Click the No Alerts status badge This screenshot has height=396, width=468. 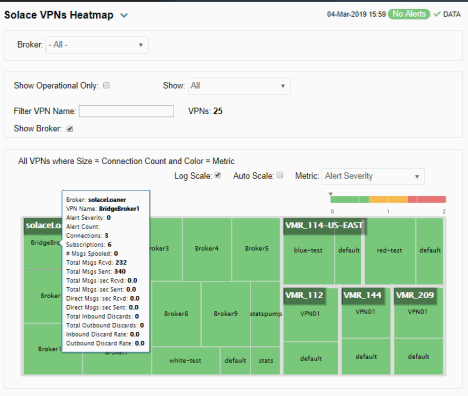pyautogui.click(x=409, y=14)
